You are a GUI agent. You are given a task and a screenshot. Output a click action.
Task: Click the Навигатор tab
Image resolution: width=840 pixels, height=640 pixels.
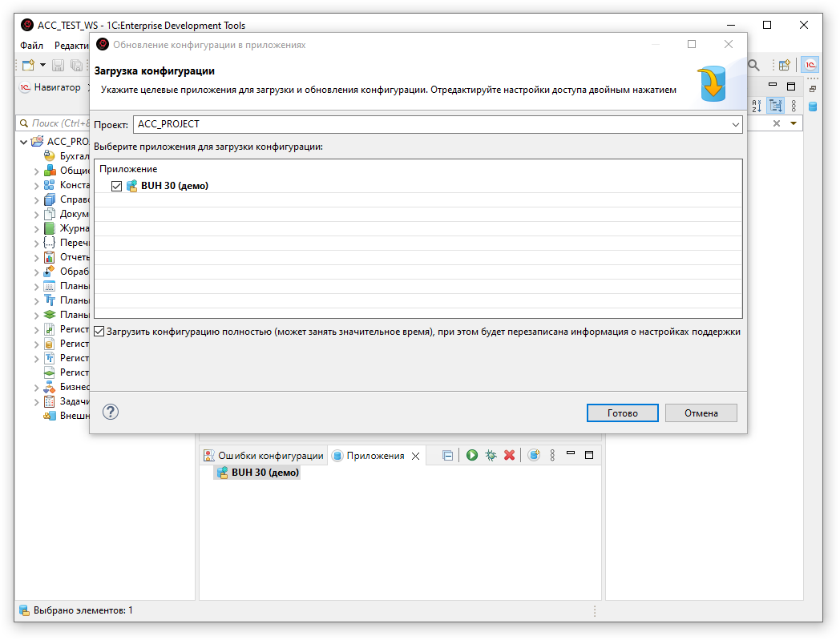[57, 87]
